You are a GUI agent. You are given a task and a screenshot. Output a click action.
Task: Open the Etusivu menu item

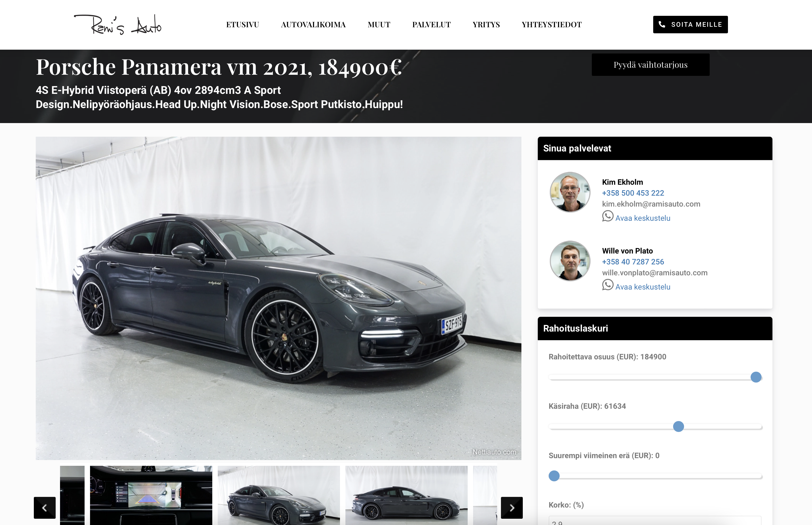point(242,25)
